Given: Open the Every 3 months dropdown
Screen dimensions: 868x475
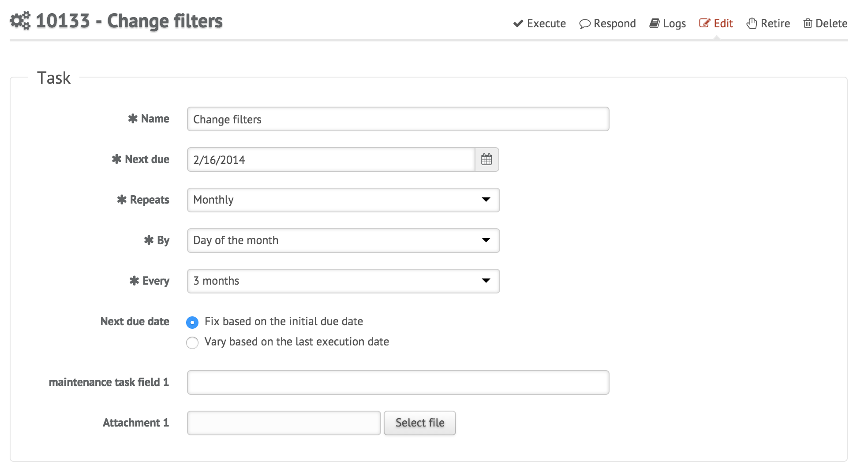Looking at the screenshot, I should (x=343, y=281).
